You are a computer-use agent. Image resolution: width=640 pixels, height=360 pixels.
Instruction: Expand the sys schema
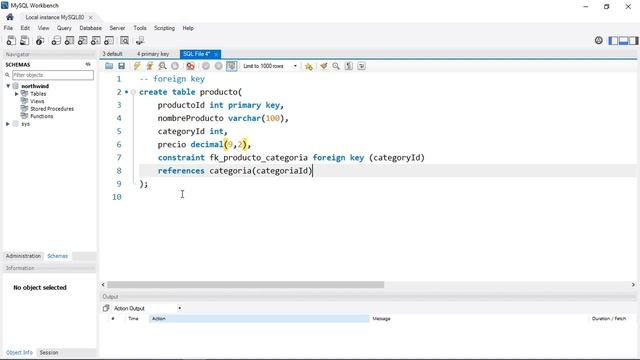click(x=8, y=124)
